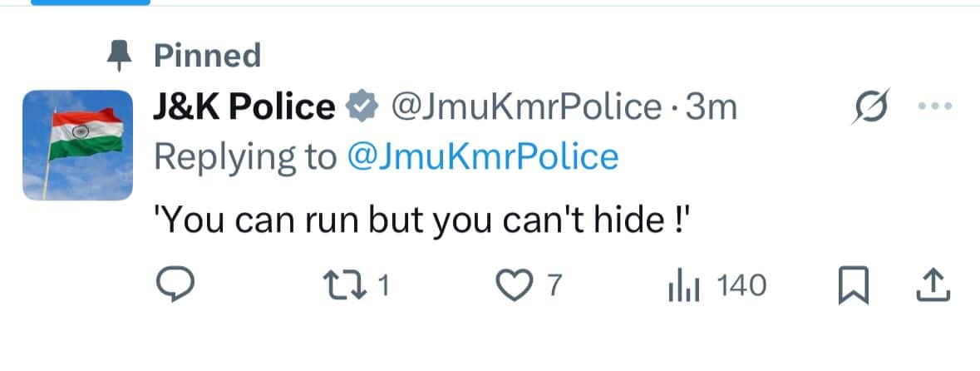
Task: Click the reply speech bubble icon
Action: point(175,286)
